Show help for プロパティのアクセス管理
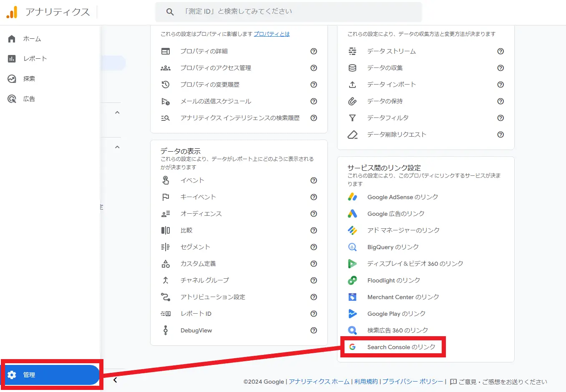The width and height of the screenshot is (566, 392). [314, 68]
